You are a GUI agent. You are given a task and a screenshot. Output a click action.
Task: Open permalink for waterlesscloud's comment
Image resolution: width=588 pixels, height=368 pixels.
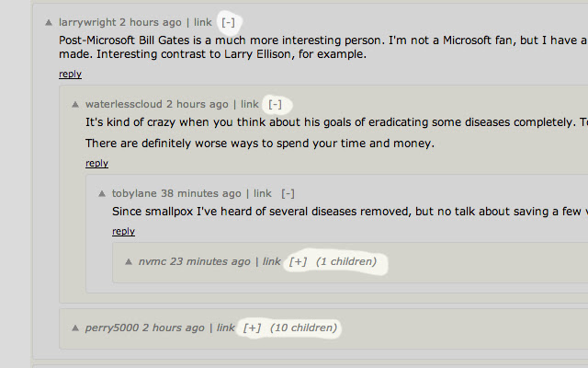(250, 105)
